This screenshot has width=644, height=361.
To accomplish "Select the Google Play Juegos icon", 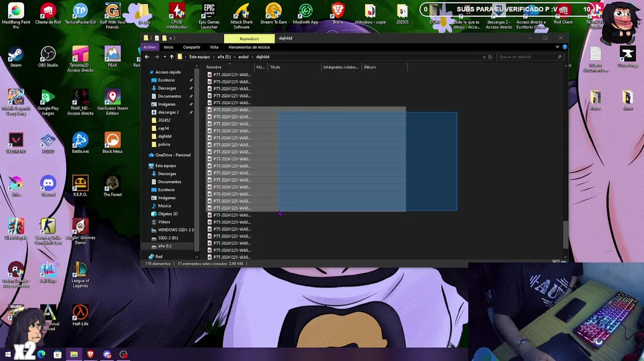I will [x=48, y=103].
